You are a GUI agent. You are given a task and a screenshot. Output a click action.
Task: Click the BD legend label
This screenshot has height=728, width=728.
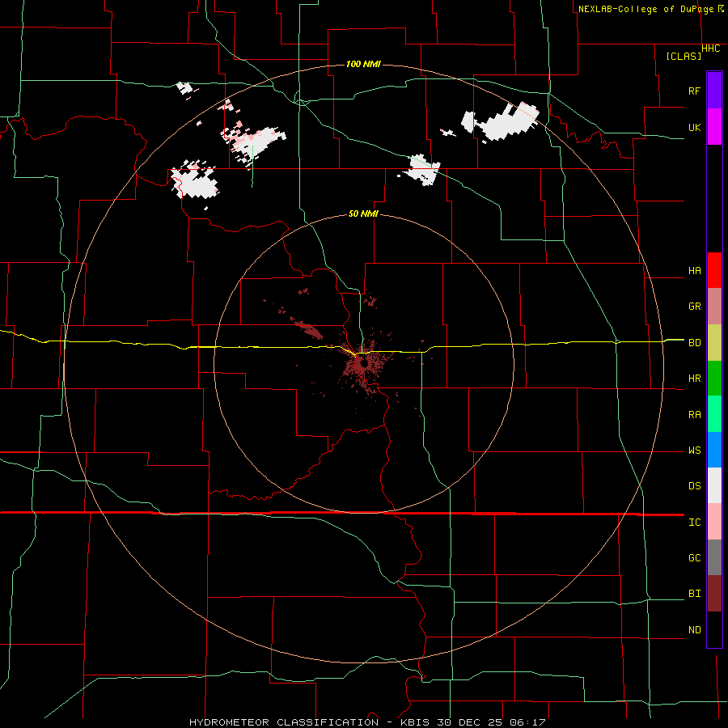coord(694,343)
